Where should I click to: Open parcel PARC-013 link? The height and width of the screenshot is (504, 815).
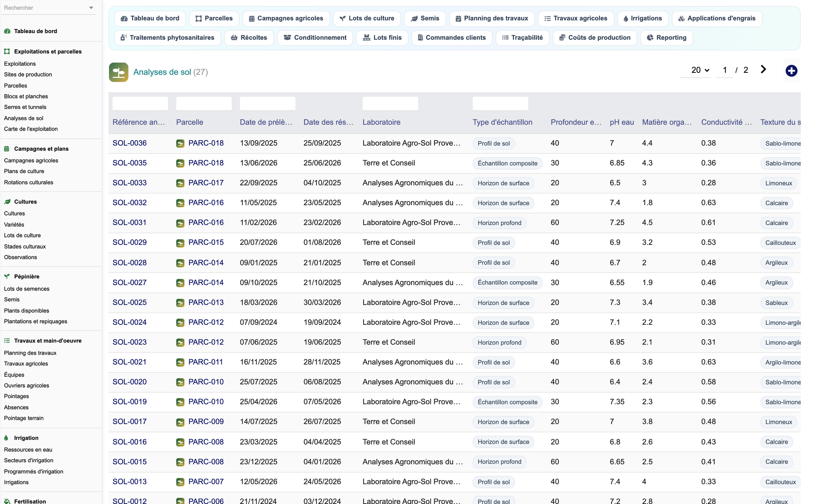coord(206,302)
